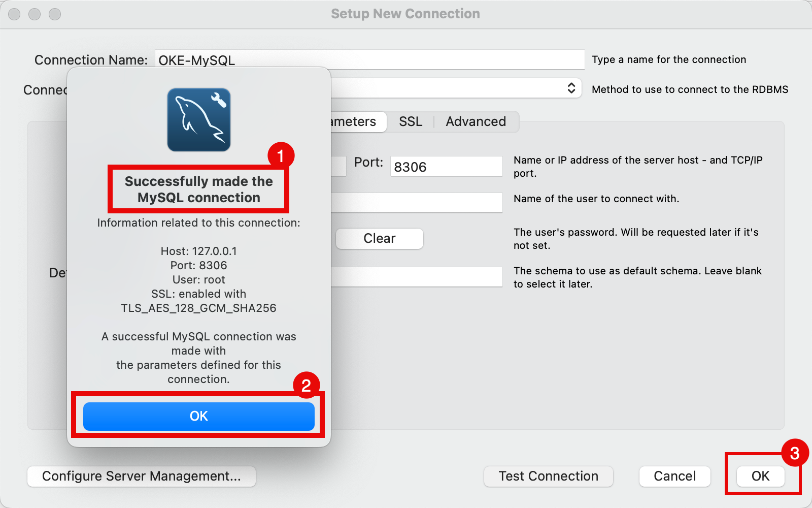Expand the Connection Method dropdown arrows
The image size is (812, 508).
click(x=571, y=88)
